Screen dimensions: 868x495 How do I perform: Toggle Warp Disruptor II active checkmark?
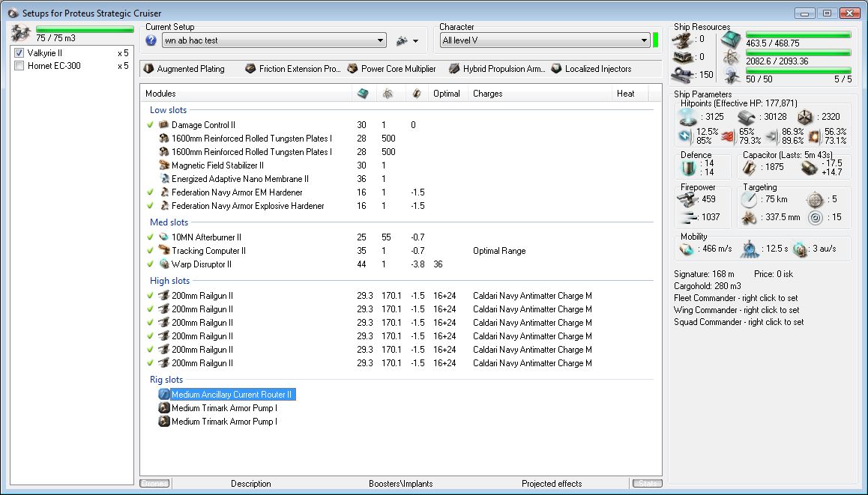(150, 264)
